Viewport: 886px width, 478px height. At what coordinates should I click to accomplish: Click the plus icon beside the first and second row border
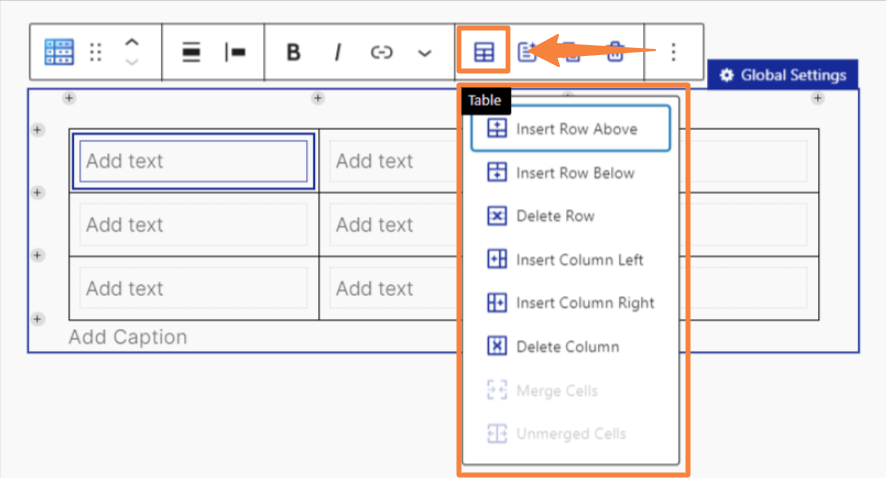37,193
